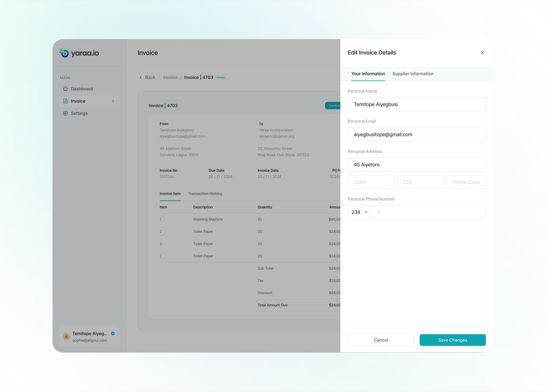Close the Edit Invoice Details panel

[x=482, y=53]
